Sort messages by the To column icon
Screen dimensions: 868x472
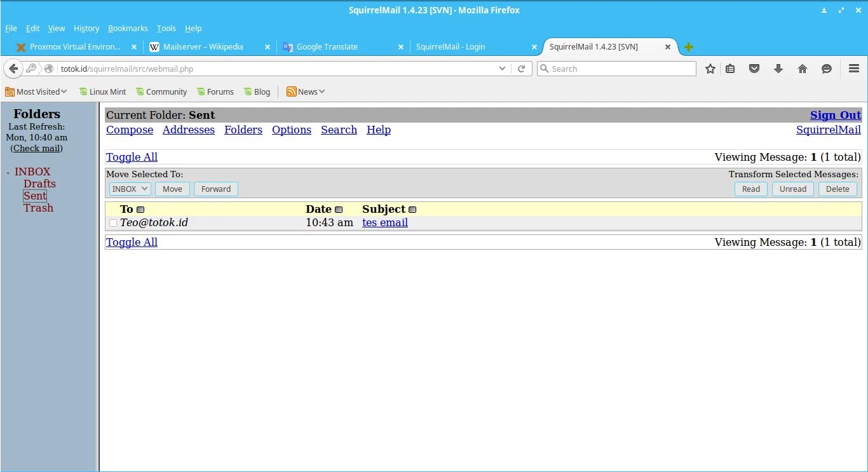(140, 210)
